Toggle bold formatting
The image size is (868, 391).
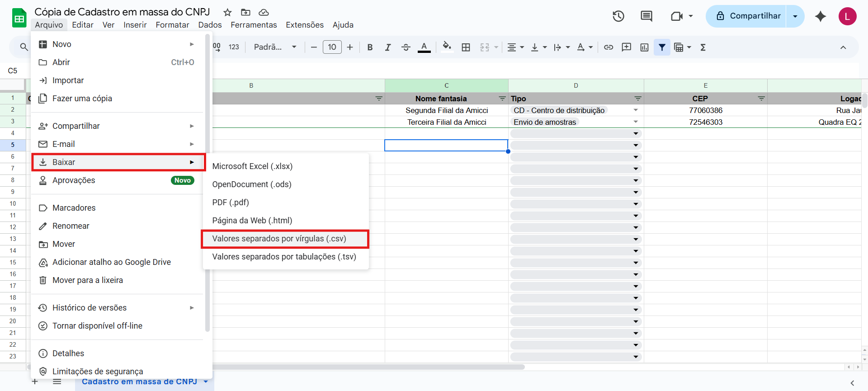click(370, 47)
